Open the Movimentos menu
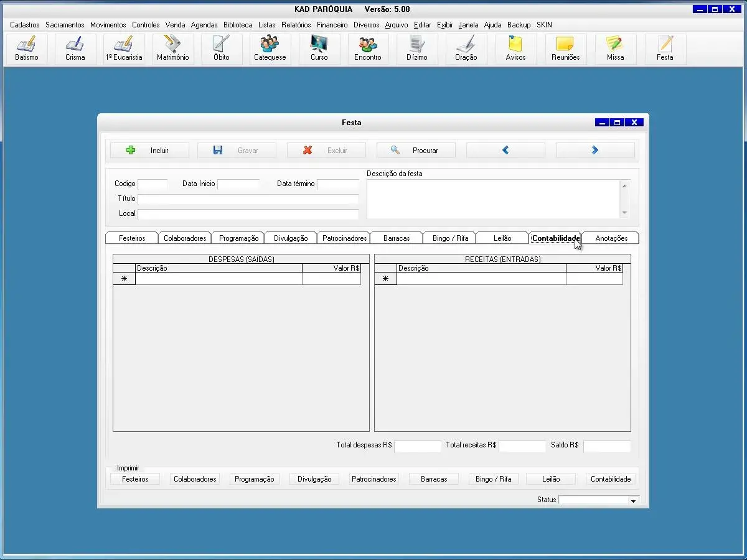747x560 pixels. tap(108, 25)
